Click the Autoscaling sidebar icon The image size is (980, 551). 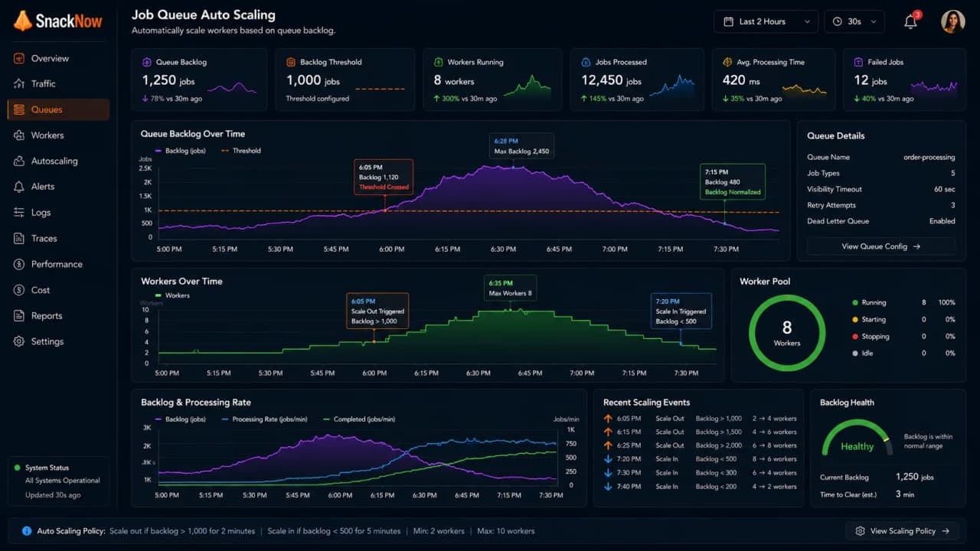coord(19,161)
